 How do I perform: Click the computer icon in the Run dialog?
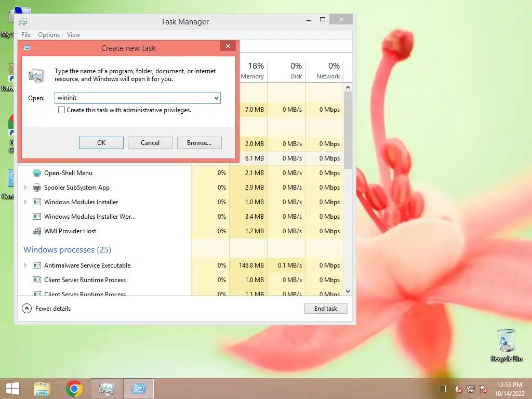pos(36,75)
